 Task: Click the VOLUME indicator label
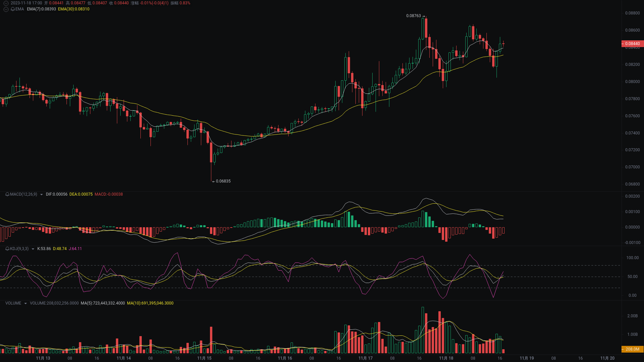(x=13, y=303)
